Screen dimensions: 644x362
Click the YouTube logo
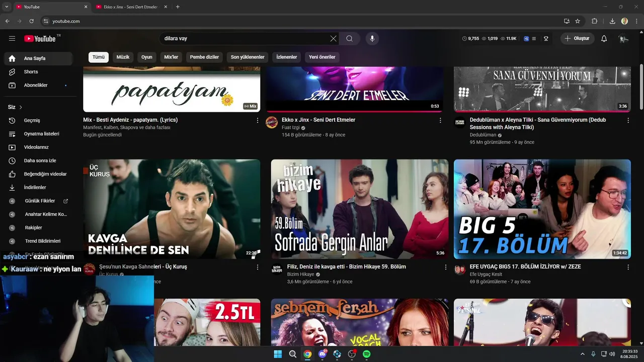coord(40,39)
